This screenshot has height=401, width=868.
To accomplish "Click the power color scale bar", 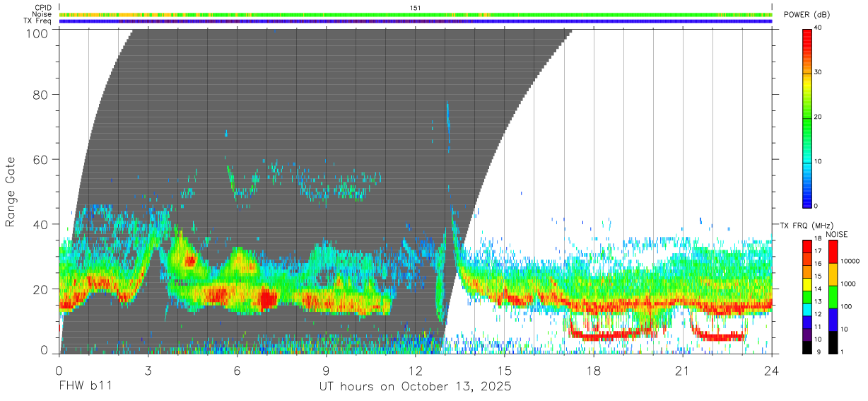I will (x=807, y=117).
